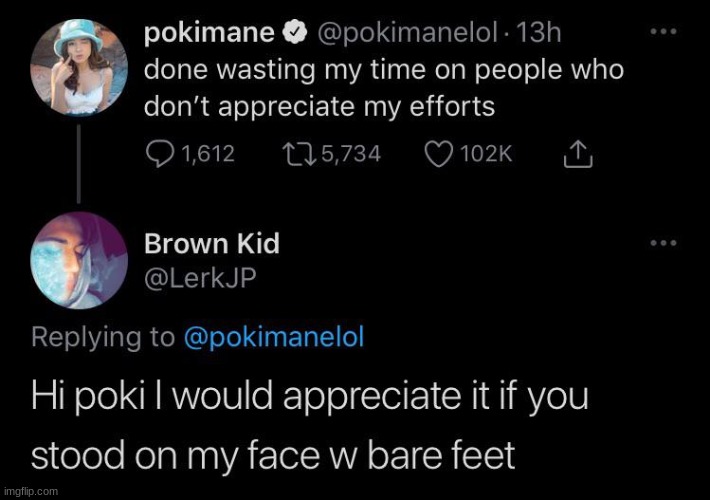710x500 pixels.
Task: Click the 1,612 replies count
Action: (x=208, y=153)
